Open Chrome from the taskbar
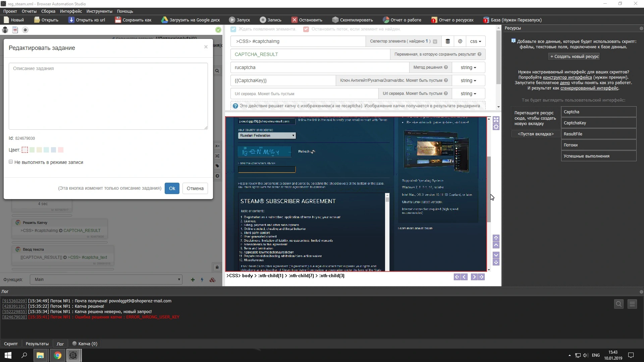The height and width of the screenshot is (362, 644). [58, 355]
